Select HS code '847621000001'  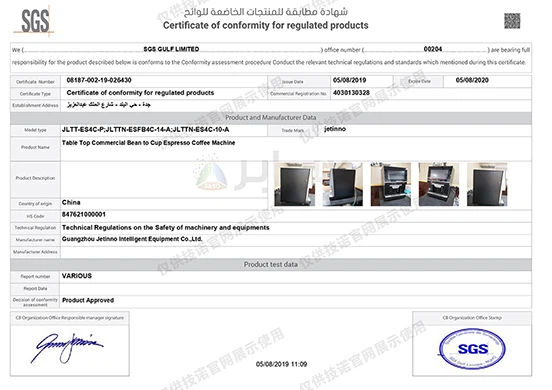pyautogui.click(x=84, y=214)
